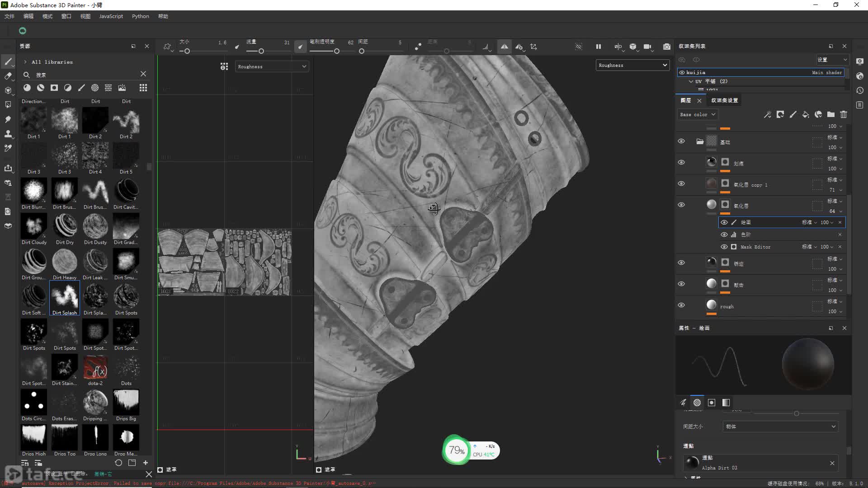Image resolution: width=868 pixels, height=488 pixels.
Task: Open the Base color channel dropdown
Action: click(x=697, y=114)
